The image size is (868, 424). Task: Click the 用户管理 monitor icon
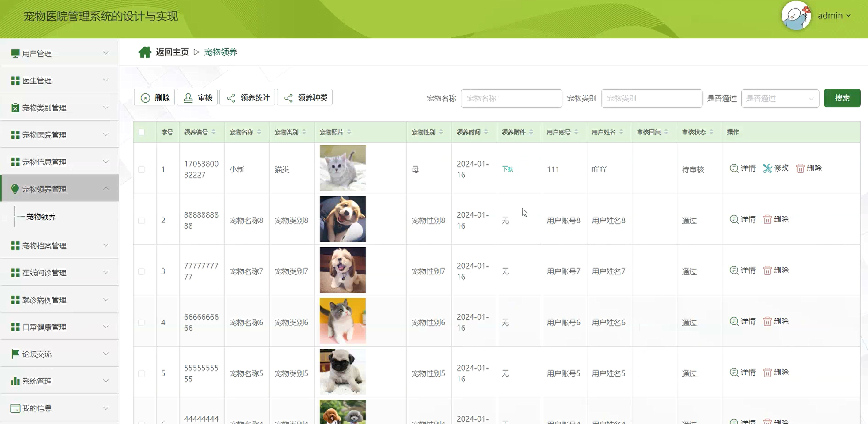click(x=15, y=53)
